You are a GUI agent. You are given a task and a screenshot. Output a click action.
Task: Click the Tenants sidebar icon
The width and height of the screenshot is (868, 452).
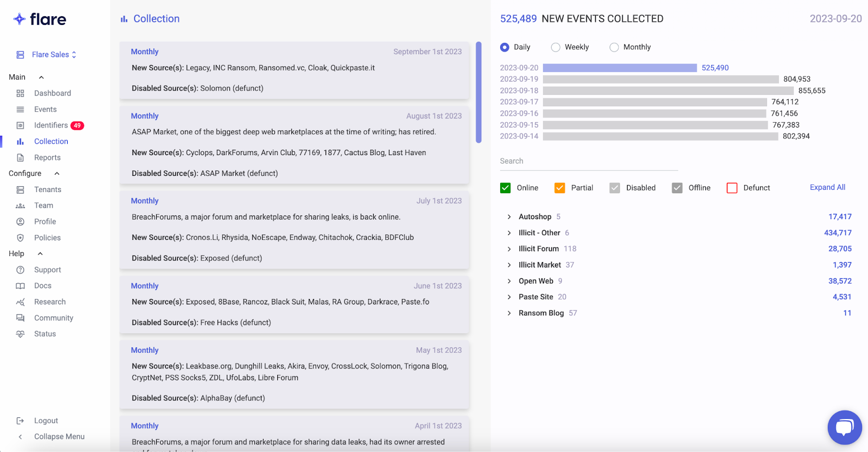[20, 190]
